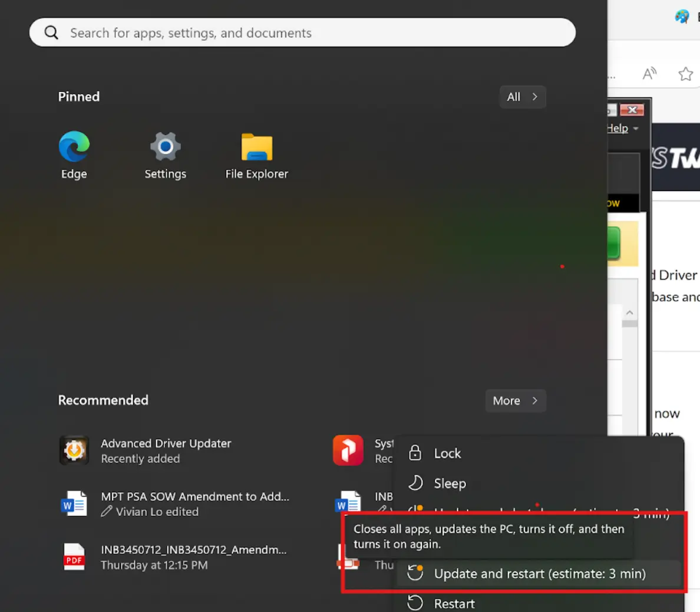Image resolution: width=700 pixels, height=612 pixels.
Task: Click 'Thursday at 12:15 PM' text
Action: click(154, 565)
